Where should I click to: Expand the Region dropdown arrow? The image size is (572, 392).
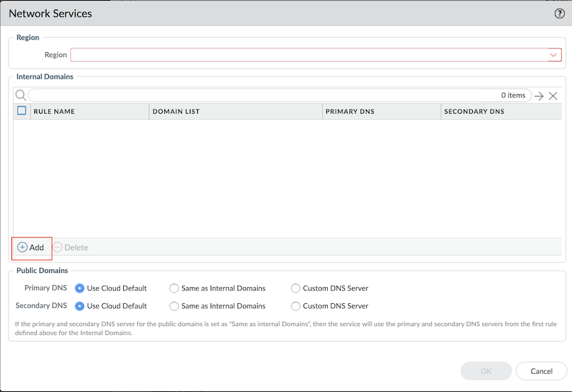[x=554, y=55]
